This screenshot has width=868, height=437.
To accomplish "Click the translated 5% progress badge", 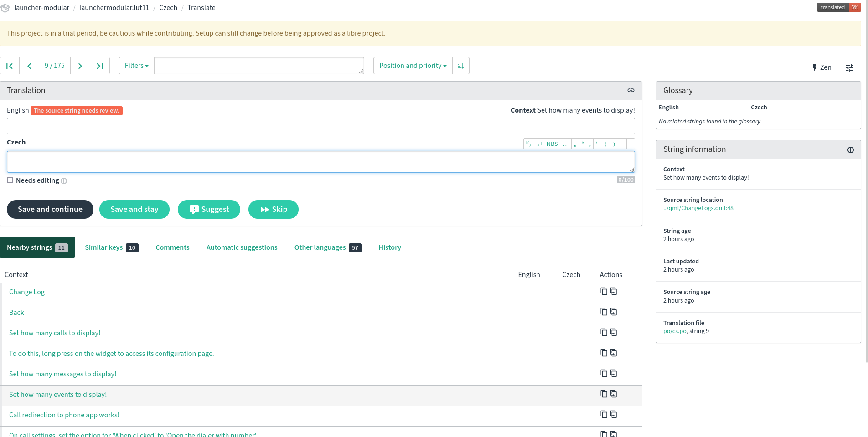I will (x=838, y=7).
